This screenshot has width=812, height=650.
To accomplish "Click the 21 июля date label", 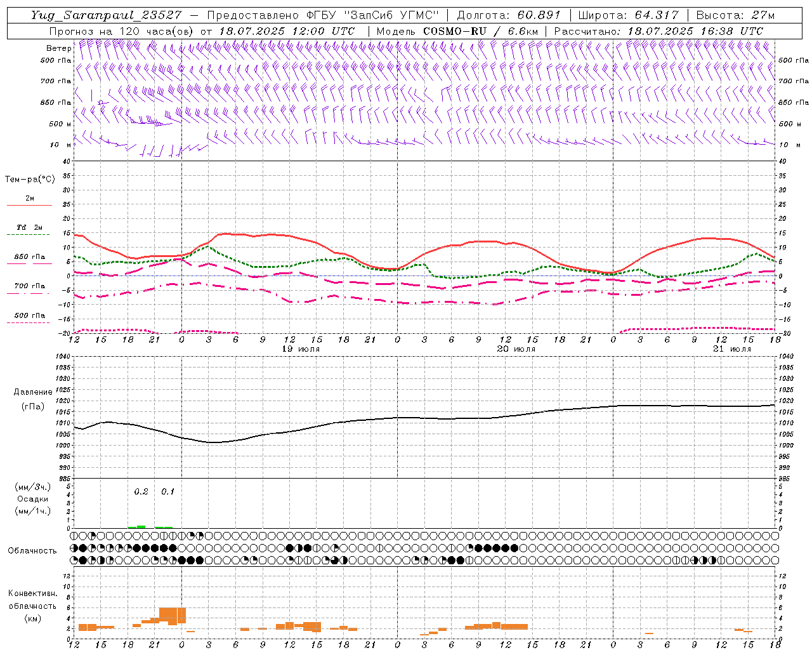I will [x=732, y=349].
